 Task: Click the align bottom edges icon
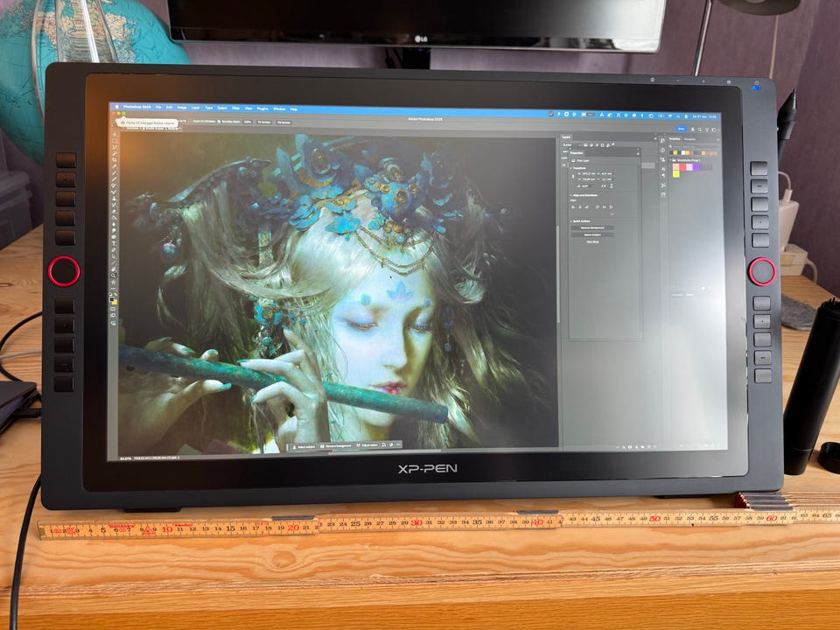[x=612, y=206]
